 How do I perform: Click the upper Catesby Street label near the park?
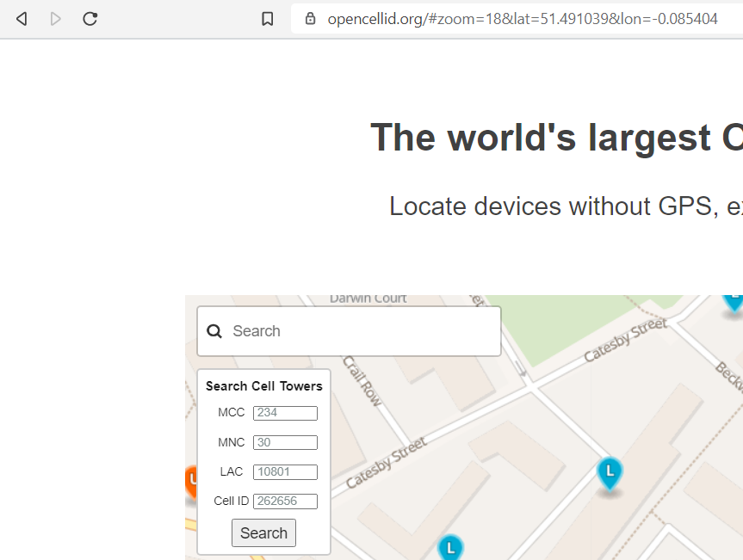(x=625, y=340)
